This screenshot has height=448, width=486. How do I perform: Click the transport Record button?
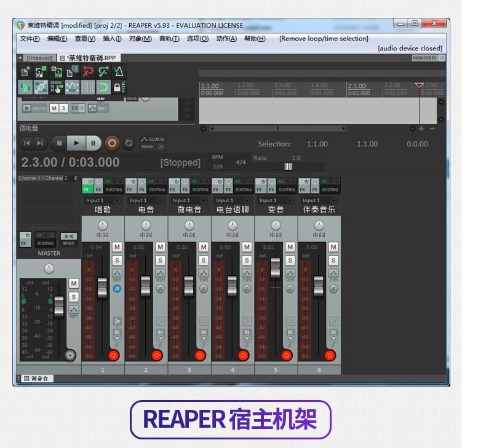pos(112,143)
